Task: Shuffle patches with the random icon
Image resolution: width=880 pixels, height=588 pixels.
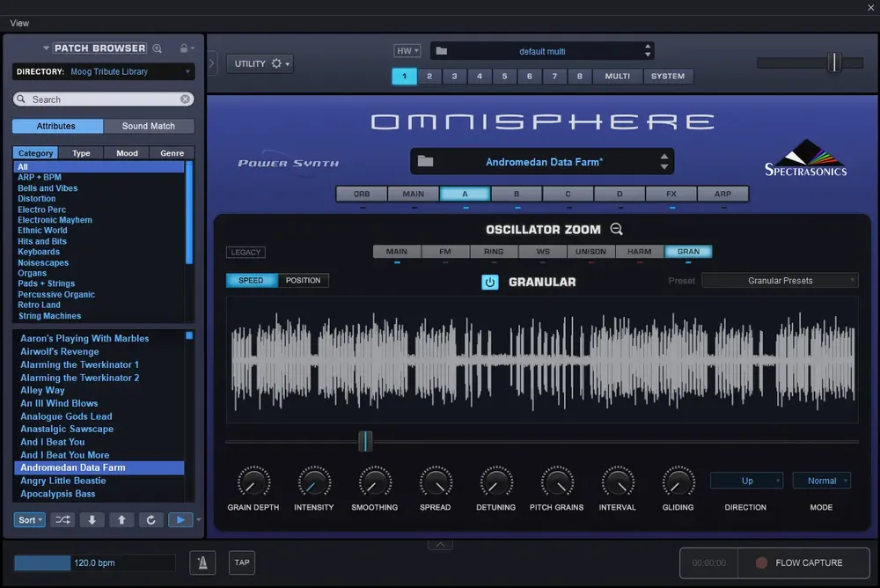Action: 62,520
